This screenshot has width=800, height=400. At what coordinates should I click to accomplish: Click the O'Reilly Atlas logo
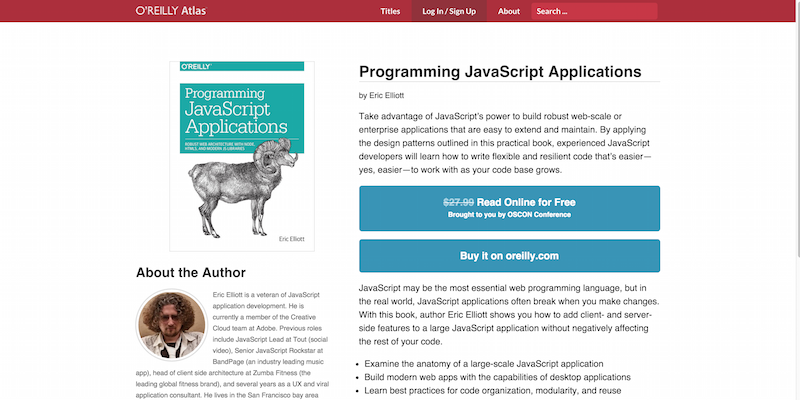171,11
